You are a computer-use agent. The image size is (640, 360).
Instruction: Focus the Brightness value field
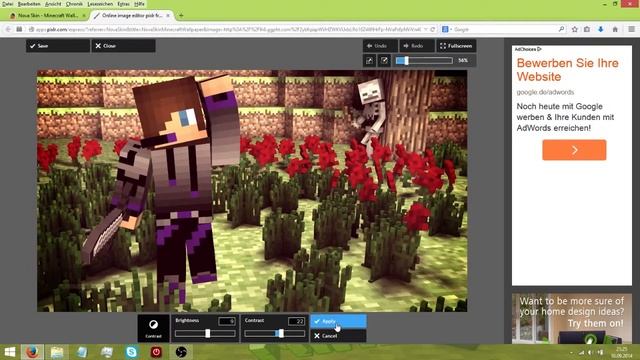[227, 321]
